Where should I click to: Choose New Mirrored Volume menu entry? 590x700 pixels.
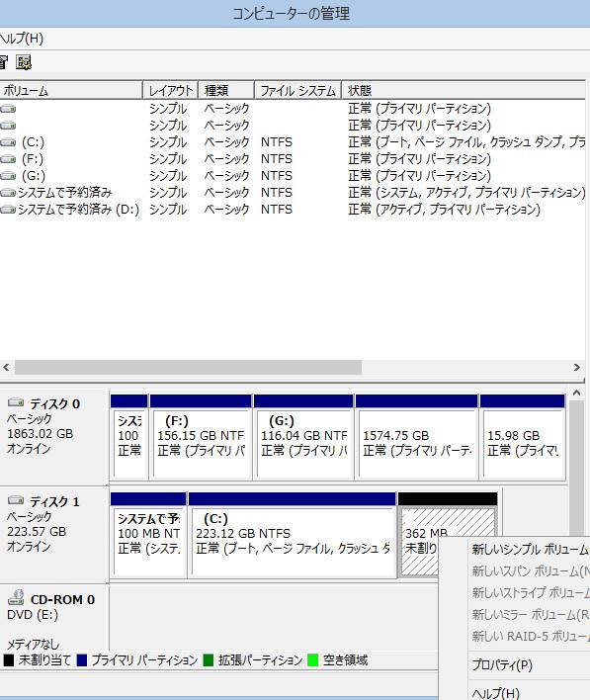(530, 615)
